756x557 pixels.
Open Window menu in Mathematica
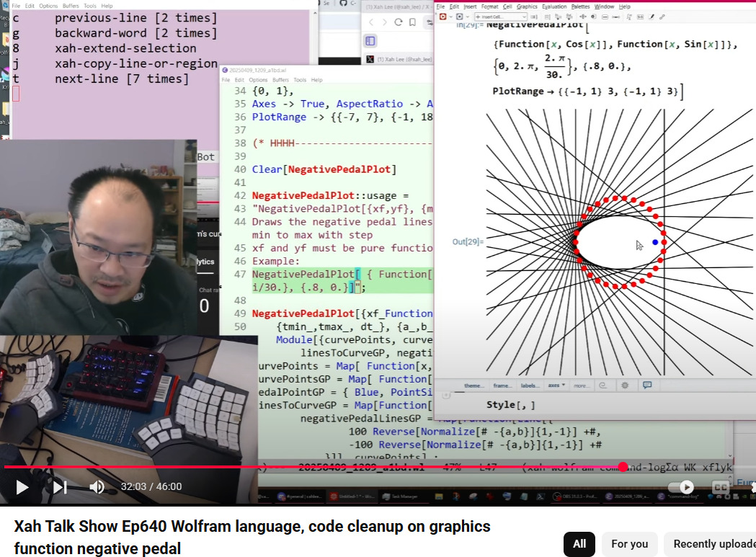click(x=604, y=6)
